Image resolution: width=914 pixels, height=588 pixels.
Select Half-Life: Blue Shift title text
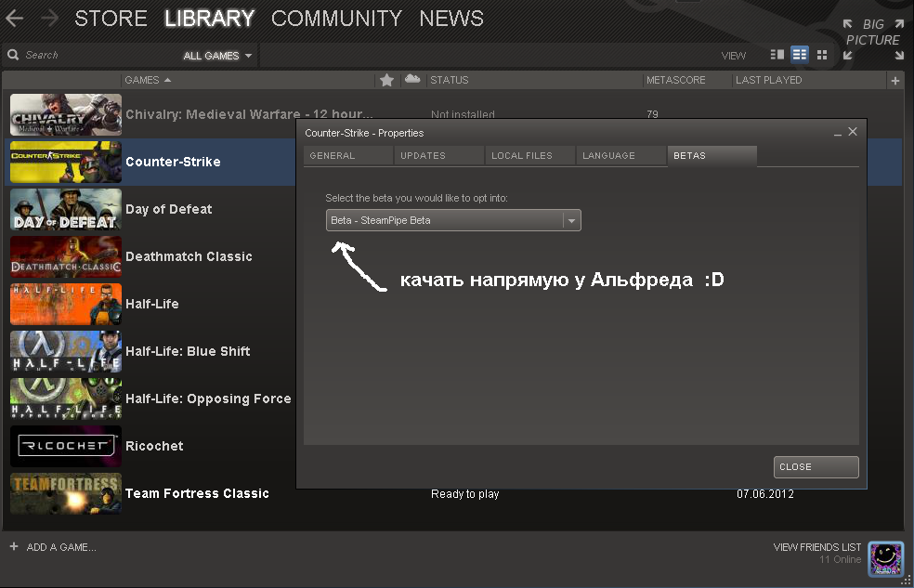pos(188,351)
